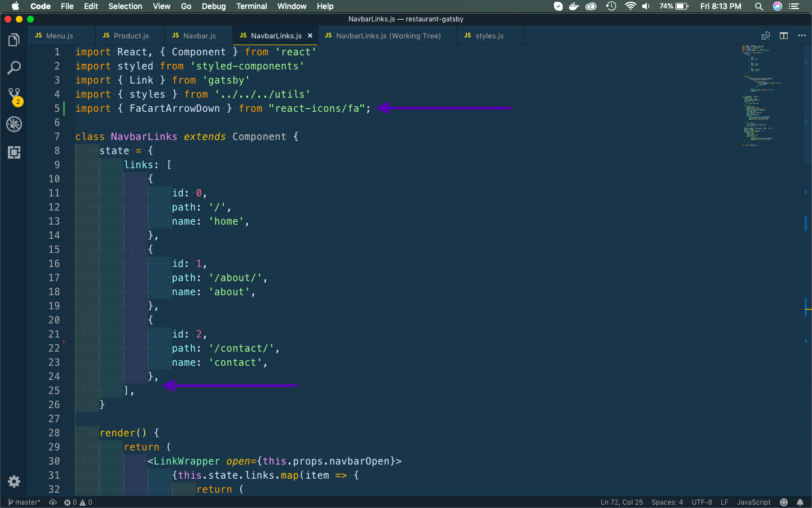Activate Siri from the menu bar

(778, 6)
